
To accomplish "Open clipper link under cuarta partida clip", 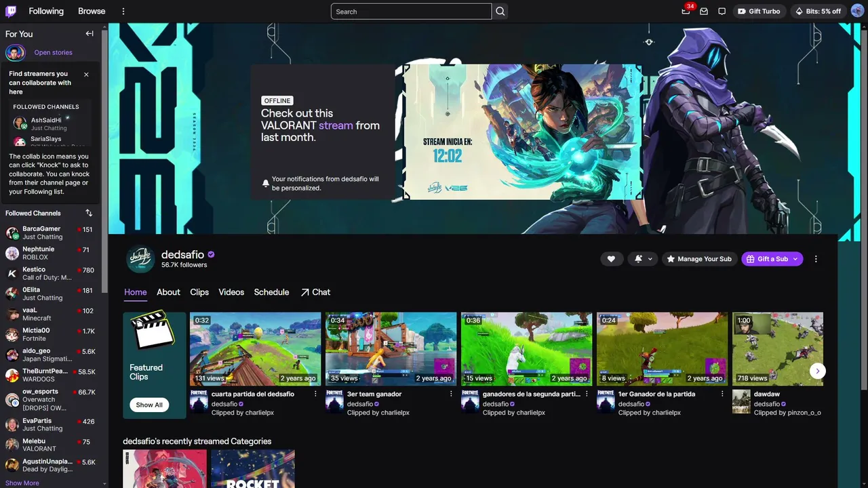I will tap(243, 412).
